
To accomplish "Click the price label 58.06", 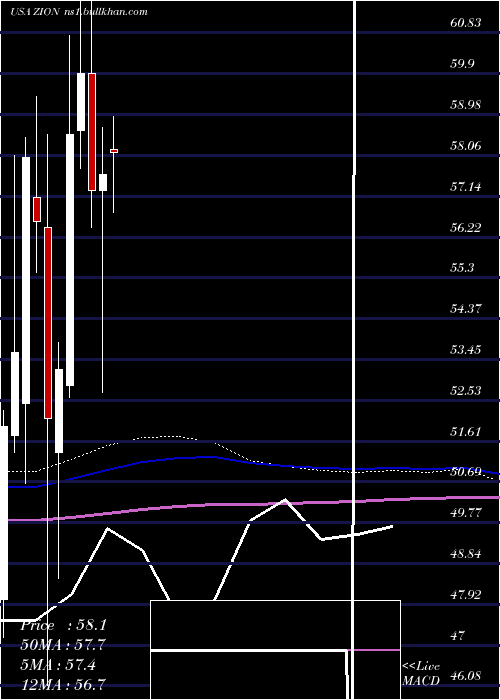I will pos(466,145).
